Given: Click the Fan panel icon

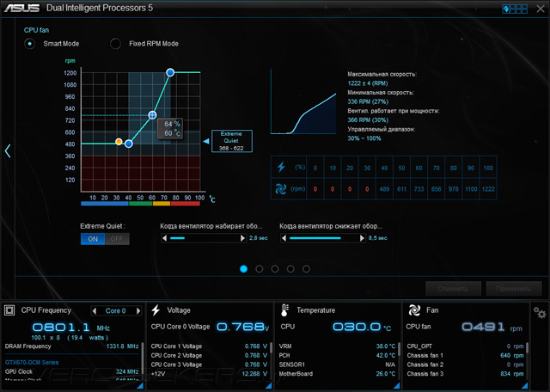Looking at the screenshot, I should click(x=414, y=310).
